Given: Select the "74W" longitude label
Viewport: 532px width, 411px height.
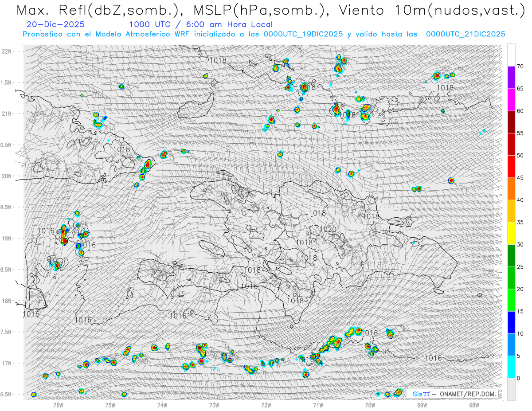Looking at the screenshot, I should click(x=162, y=404).
